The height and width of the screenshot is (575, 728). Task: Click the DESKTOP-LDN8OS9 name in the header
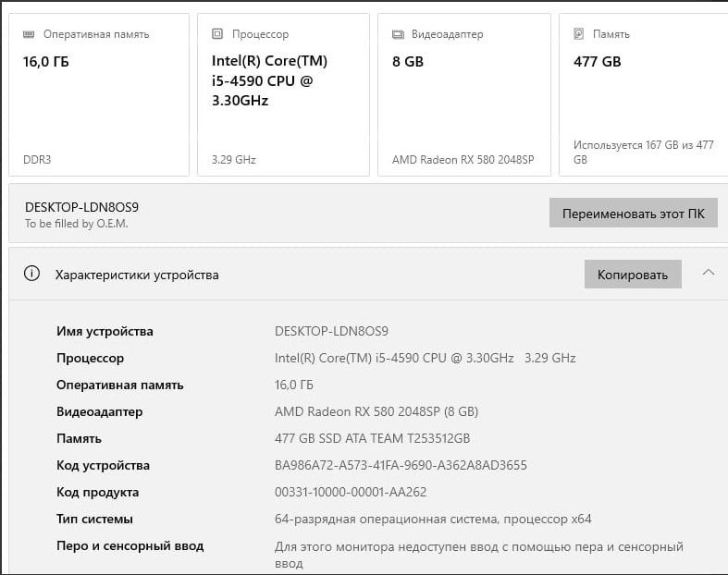[81, 207]
